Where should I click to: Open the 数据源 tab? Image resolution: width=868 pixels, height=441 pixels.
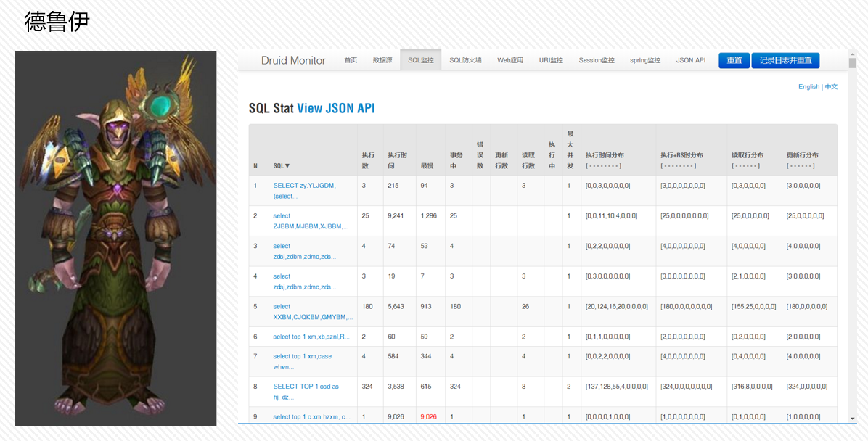pyautogui.click(x=382, y=60)
